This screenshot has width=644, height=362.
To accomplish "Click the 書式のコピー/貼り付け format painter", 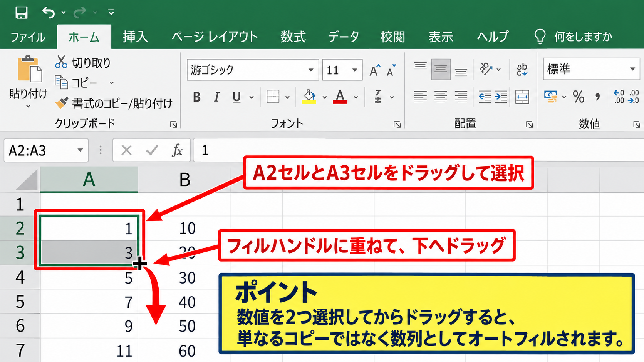I will click(x=114, y=103).
